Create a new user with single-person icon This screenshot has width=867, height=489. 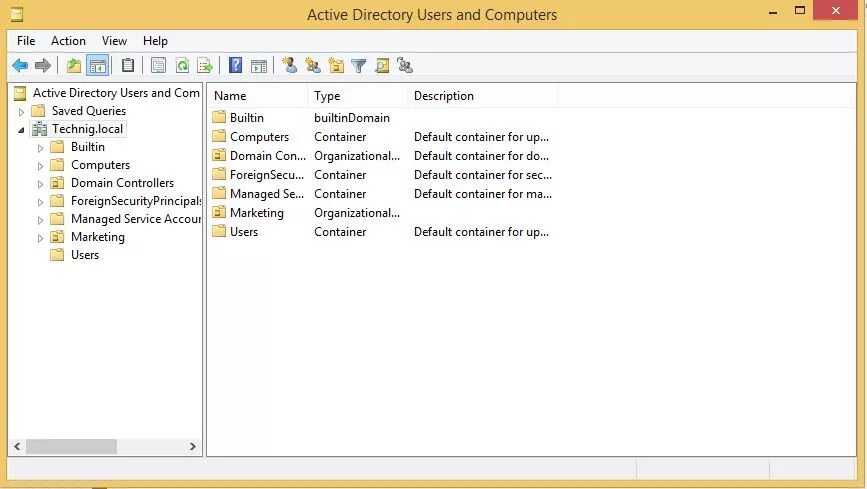[289, 65]
